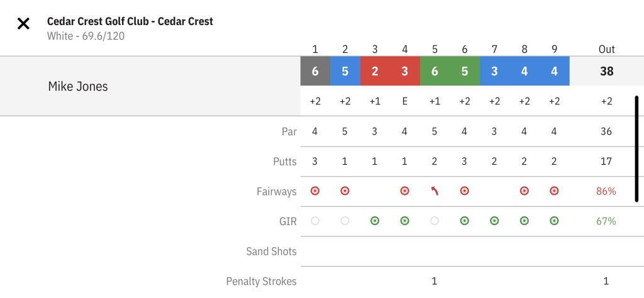
Task: Select the green score 6 on hole 5
Action: [435, 71]
